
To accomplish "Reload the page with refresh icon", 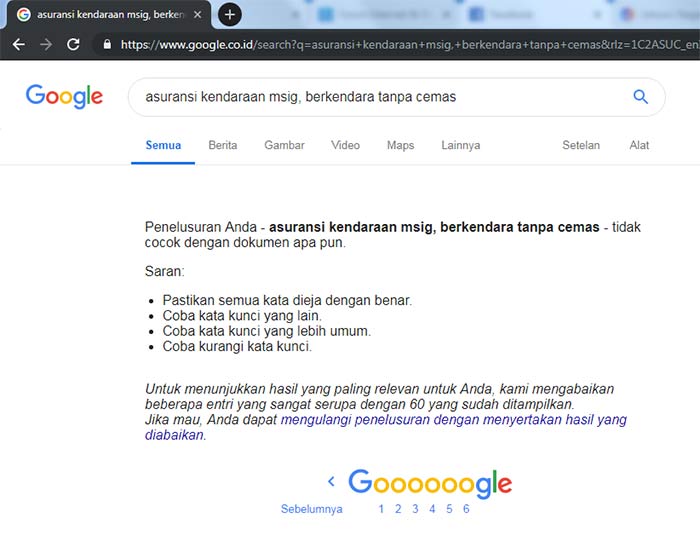I will [x=73, y=44].
